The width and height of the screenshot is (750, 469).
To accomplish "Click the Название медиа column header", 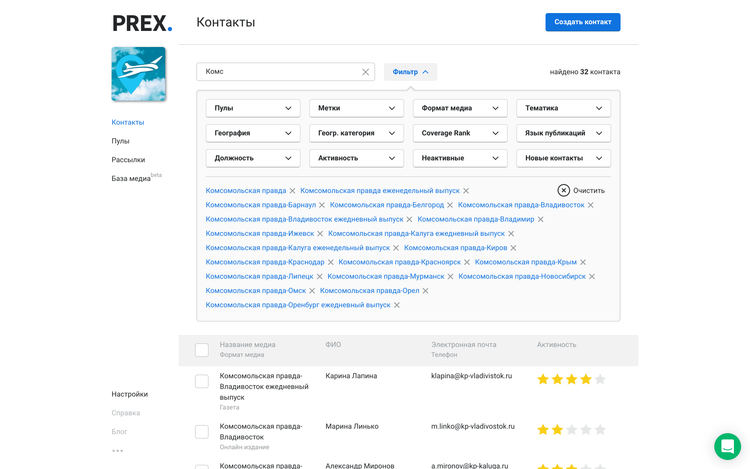I will click(x=247, y=345).
